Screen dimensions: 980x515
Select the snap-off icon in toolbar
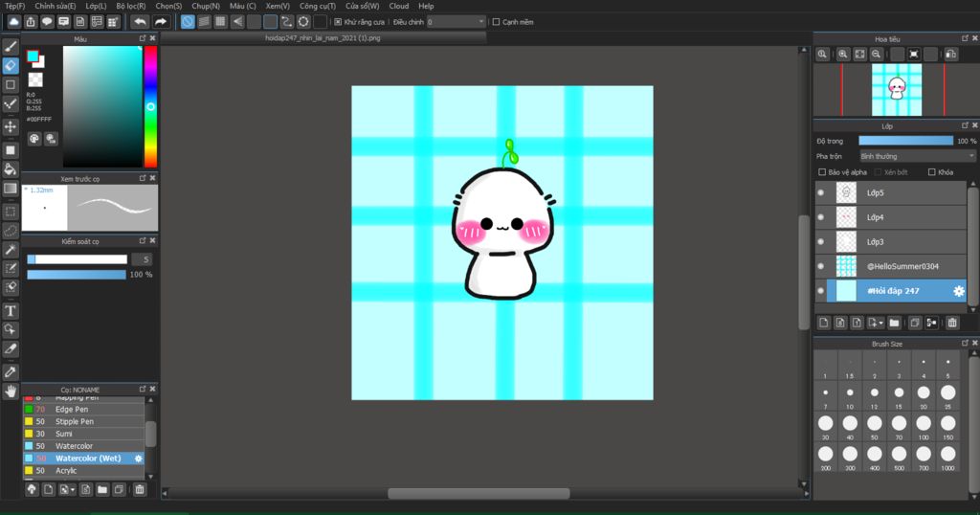[x=188, y=22]
